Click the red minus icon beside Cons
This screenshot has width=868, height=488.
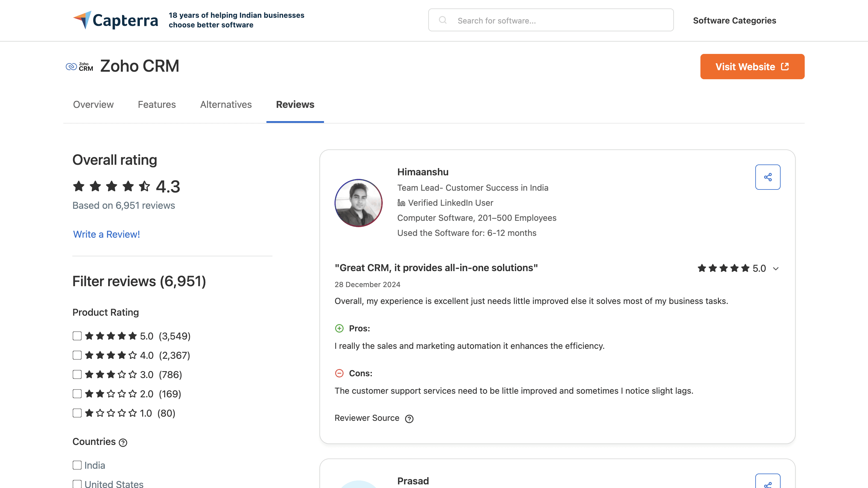pos(339,373)
